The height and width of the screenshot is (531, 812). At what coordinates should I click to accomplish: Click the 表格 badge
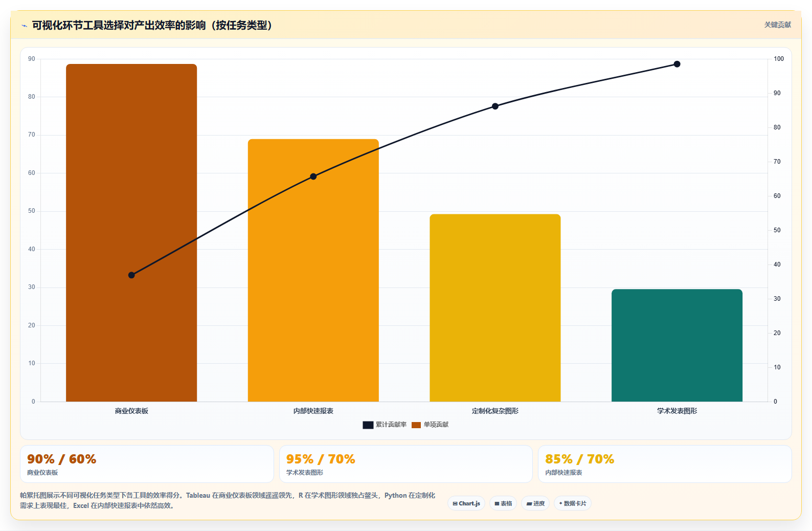[503, 503]
